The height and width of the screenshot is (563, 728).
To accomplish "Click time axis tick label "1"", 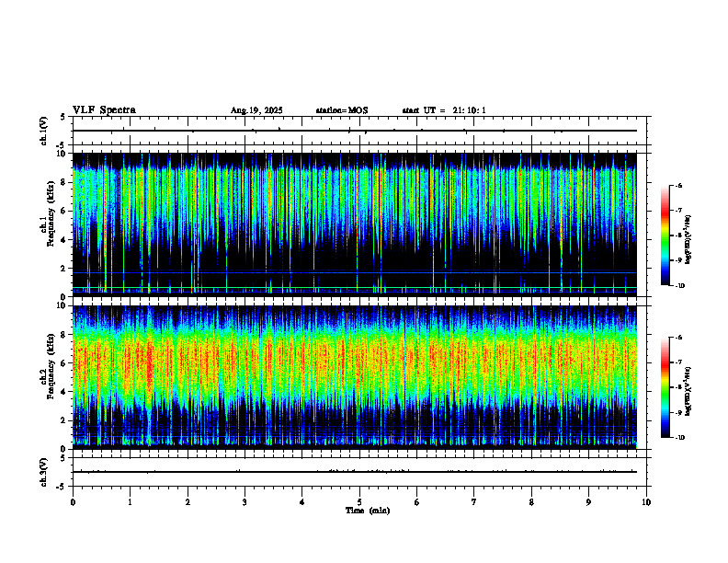I will tap(130, 502).
